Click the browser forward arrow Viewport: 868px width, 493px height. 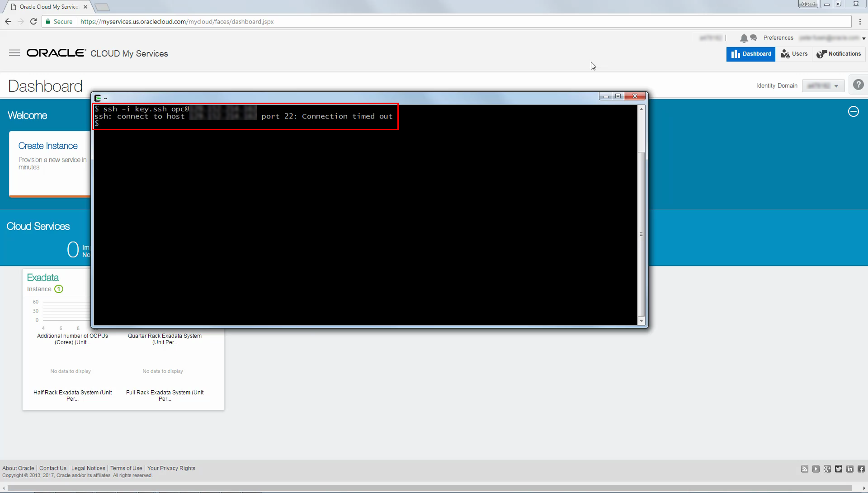pos(21,21)
